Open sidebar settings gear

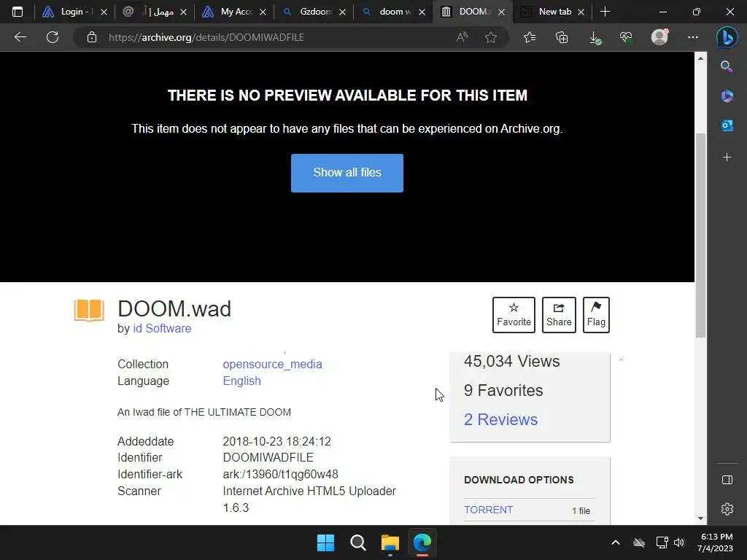727,509
